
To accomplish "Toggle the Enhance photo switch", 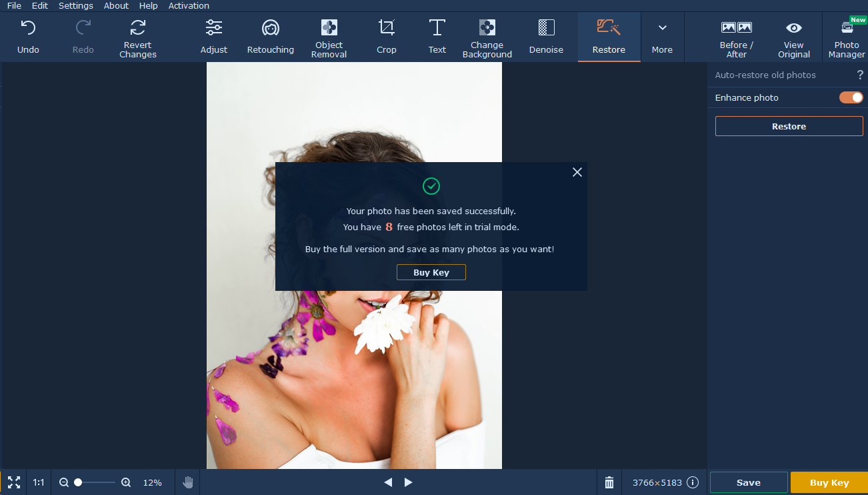I will tap(851, 97).
